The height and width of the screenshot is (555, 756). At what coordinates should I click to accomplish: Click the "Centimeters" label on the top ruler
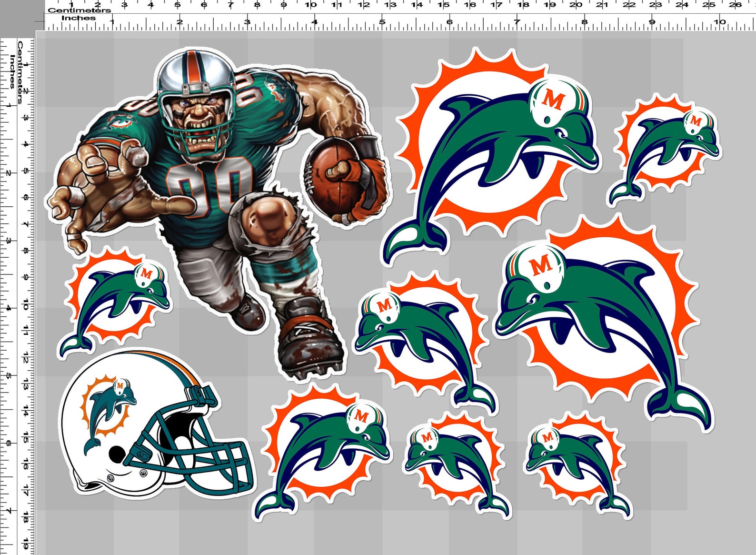[79, 10]
